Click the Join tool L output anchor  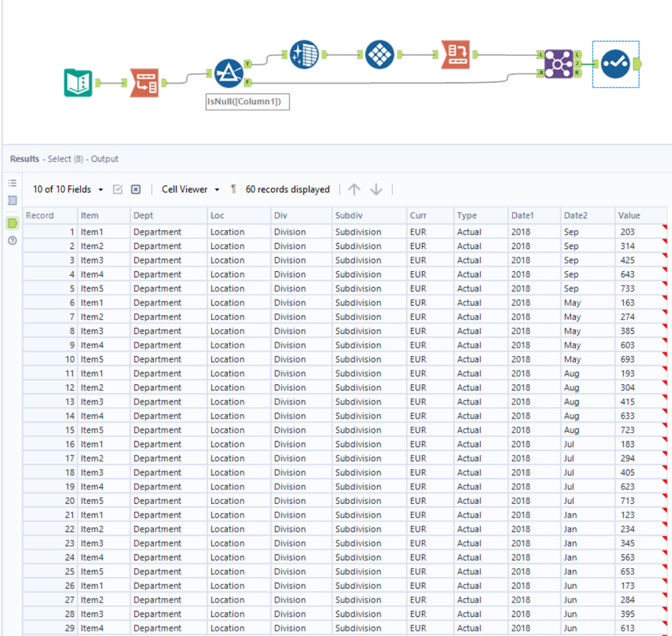pos(578,55)
